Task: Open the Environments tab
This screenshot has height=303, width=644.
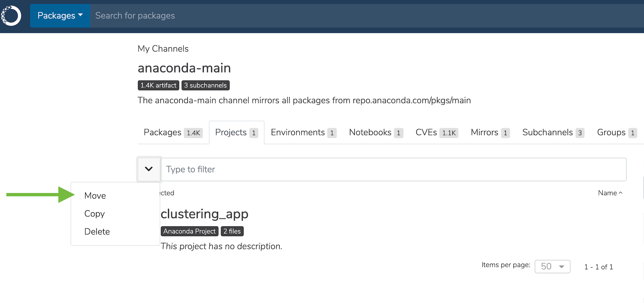Action: 304,132
